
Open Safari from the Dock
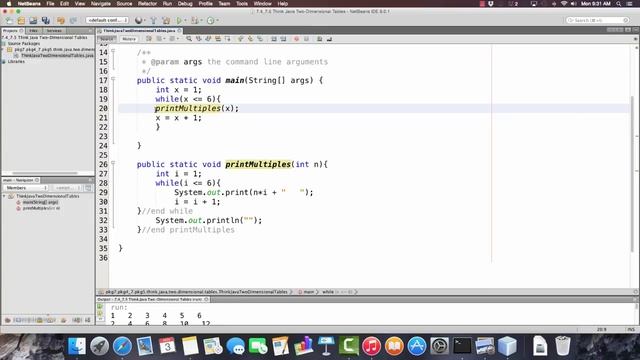pyautogui.click(x=122, y=346)
